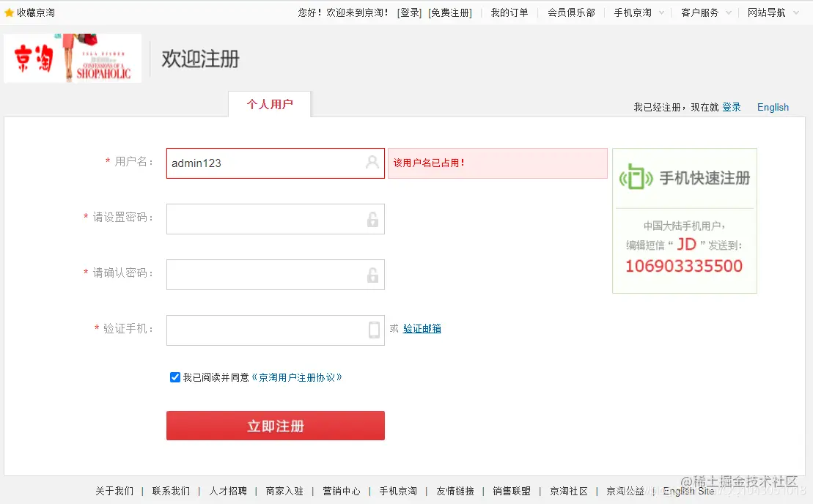Click 收藏京淘 text link
Viewport: 813px width, 504px height.
tap(36, 12)
